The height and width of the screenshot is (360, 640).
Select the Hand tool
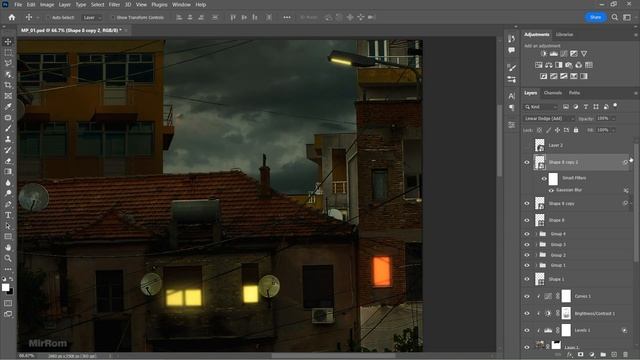(x=8, y=247)
